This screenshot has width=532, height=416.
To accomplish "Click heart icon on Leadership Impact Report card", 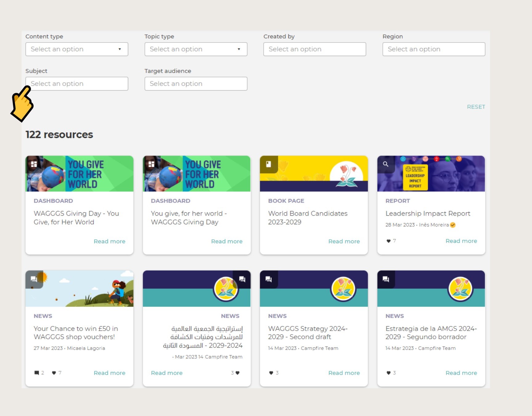I will pyautogui.click(x=389, y=241).
